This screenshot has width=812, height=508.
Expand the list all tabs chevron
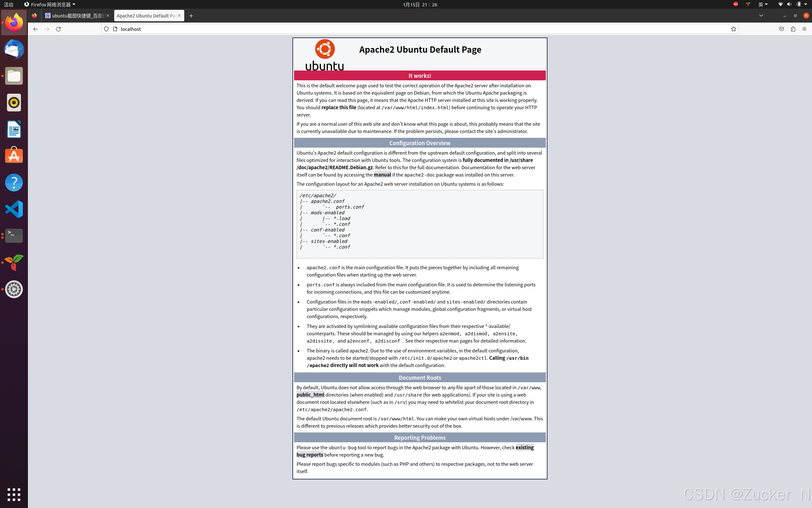pos(761,16)
